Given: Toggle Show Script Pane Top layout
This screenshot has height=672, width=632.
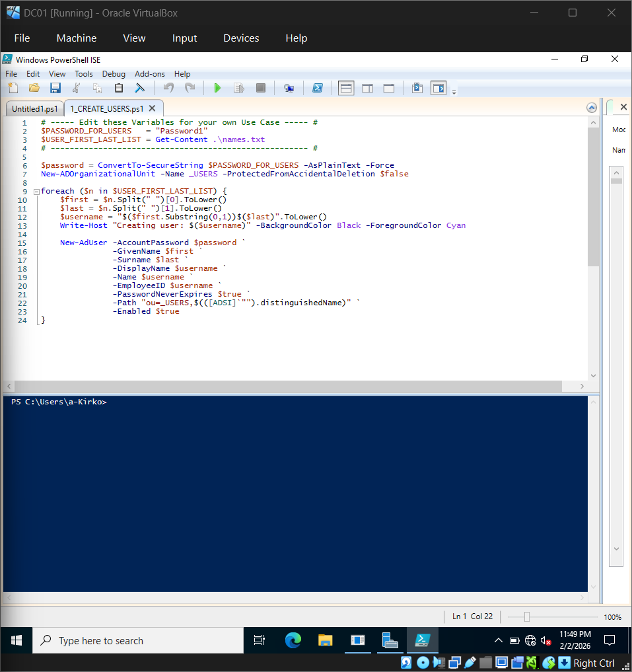Looking at the screenshot, I should tap(346, 88).
